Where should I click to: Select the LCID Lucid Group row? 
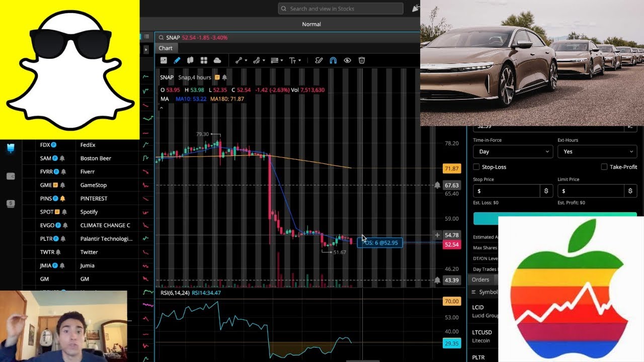point(484,311)
